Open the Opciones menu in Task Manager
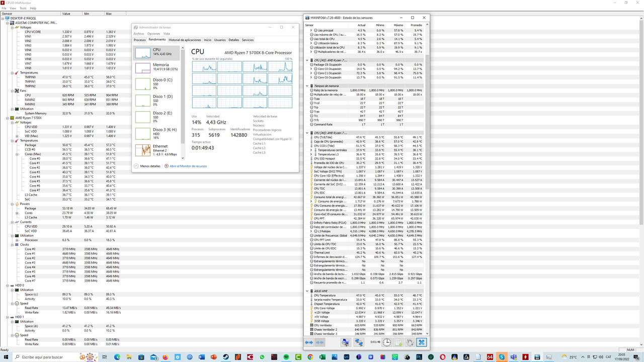Screen dimensions: 644x362 point(153,34)
